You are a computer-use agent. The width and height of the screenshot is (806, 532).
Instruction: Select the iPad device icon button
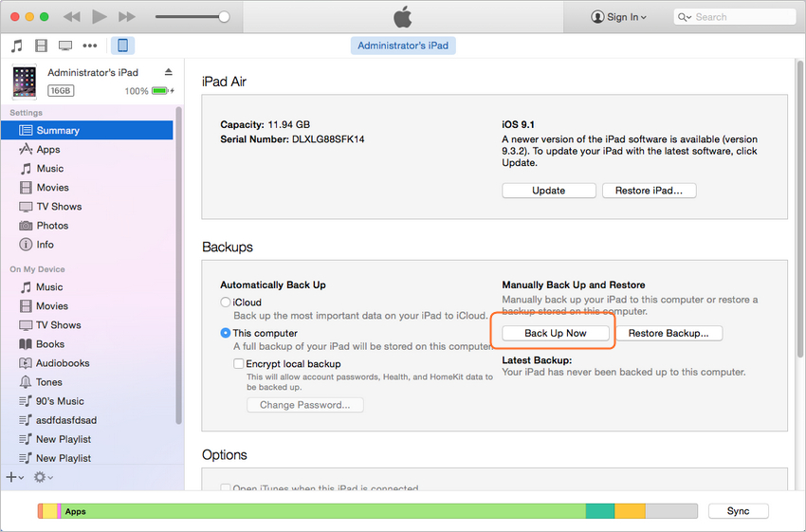[122, 46]
